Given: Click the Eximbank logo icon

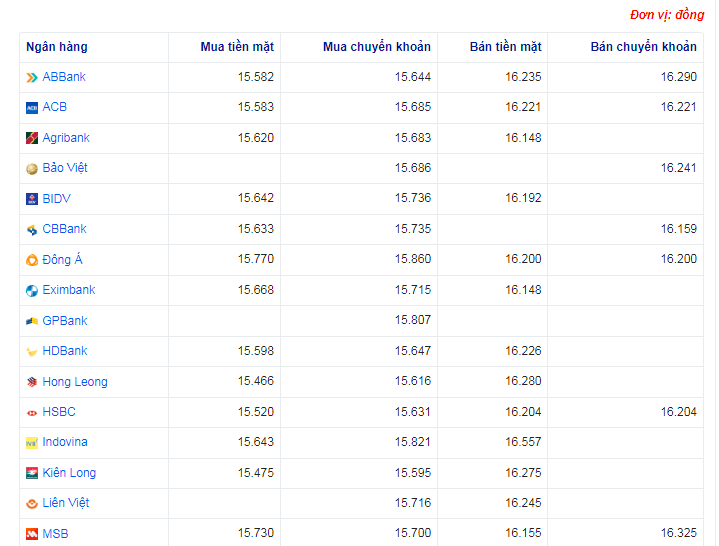Looking at the screenshot, I should pos(32,291).
